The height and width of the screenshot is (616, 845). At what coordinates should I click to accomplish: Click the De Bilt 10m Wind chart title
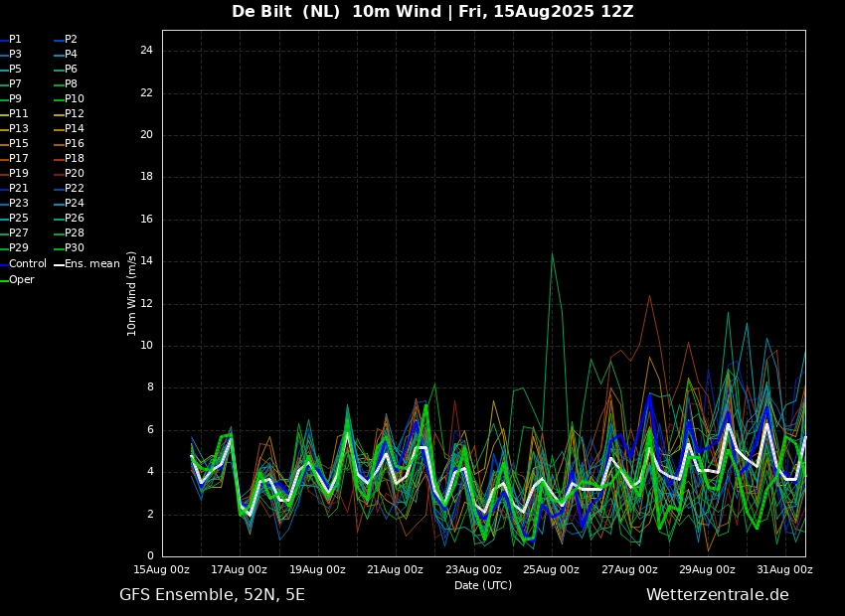click(x=432, y=12)
